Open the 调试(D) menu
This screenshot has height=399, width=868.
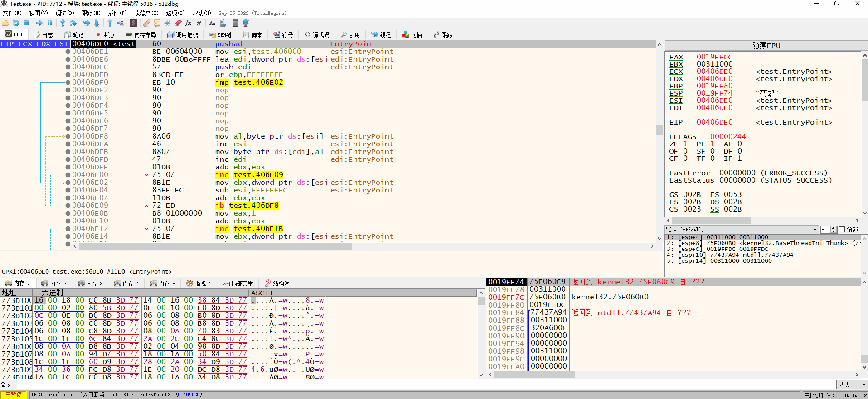click(x=64, y=13)
